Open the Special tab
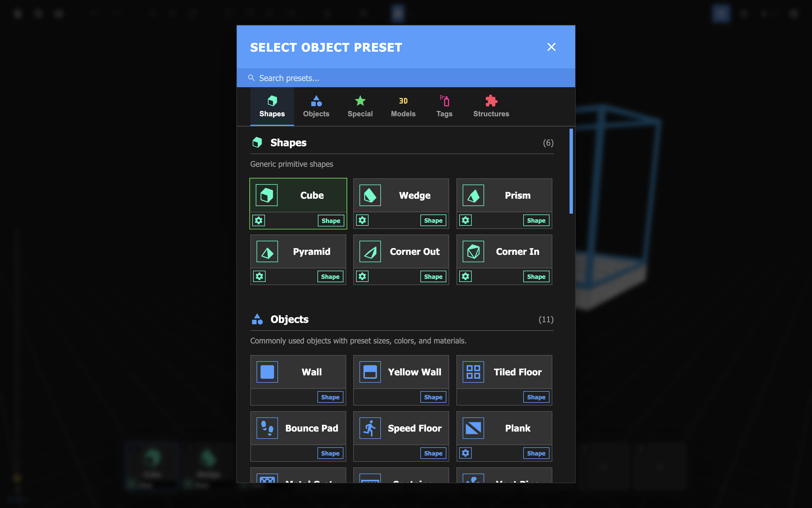The width and height of the screenshot is (812, 508). click(x=360, y=106)
